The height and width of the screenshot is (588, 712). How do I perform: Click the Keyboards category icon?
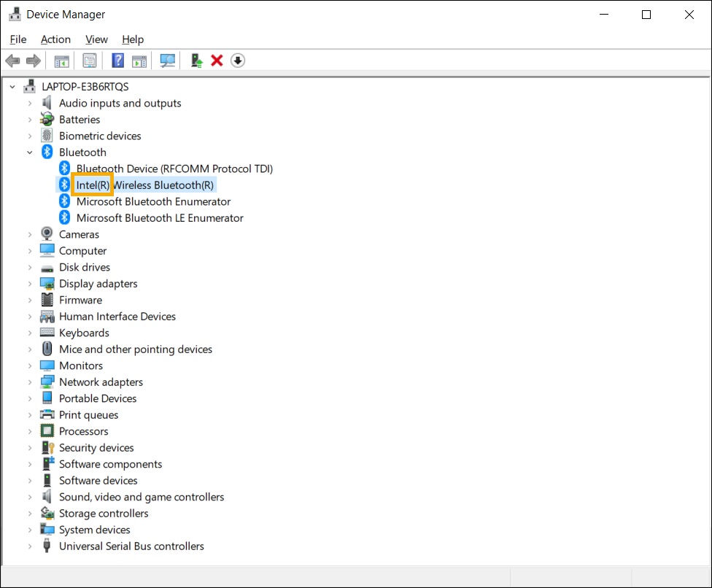pos(47,333)
